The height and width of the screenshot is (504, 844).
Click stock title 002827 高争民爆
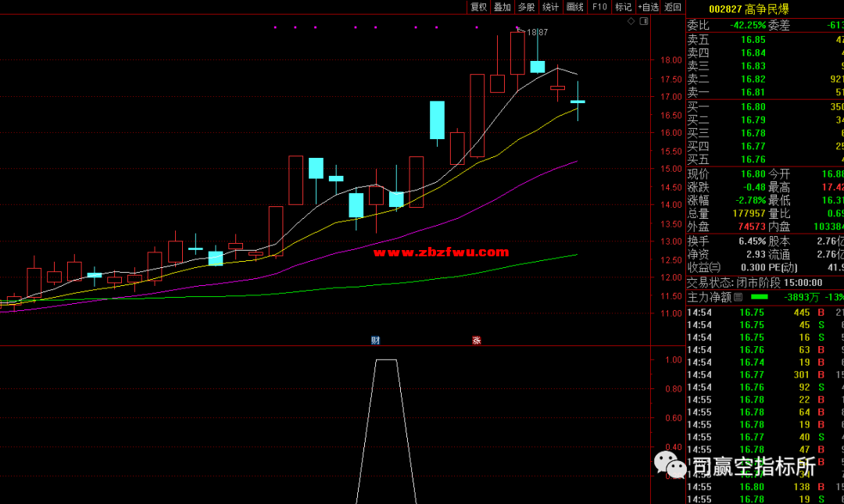click(x=749, y=9)
